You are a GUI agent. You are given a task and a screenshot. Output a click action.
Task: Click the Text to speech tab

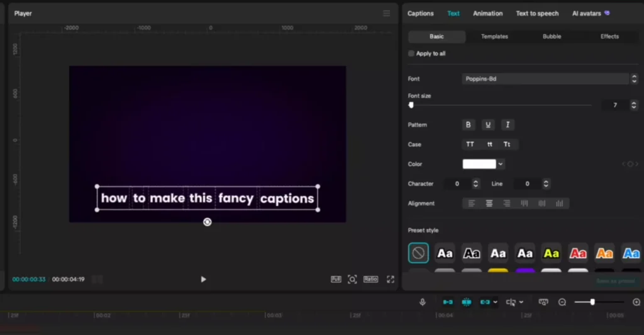tap(537, 13)
